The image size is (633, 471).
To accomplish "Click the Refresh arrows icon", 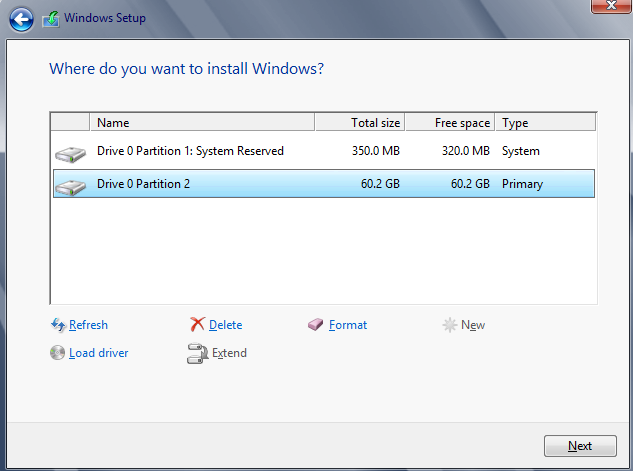I will (x=58, y=325).
